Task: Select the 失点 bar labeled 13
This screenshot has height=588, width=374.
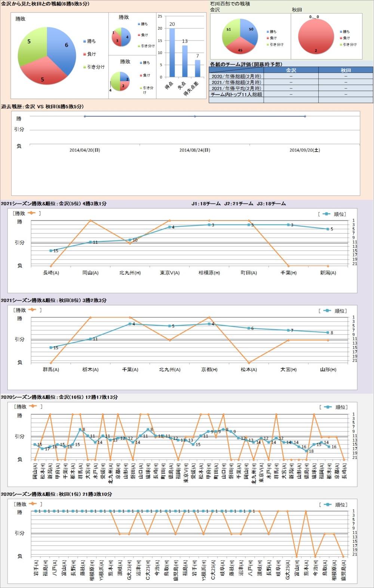Action: (x=185, y=61)
